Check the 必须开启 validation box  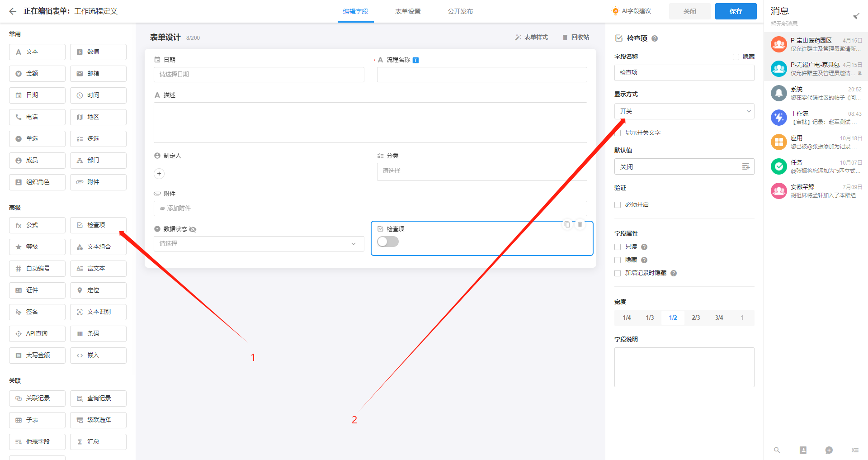[x=618, y=205]
